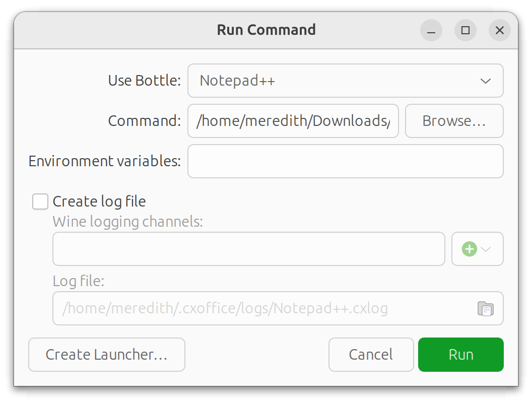Select a different bottle from the bottle combo box
Screen dimensions: 532x403
pos(346,81)
